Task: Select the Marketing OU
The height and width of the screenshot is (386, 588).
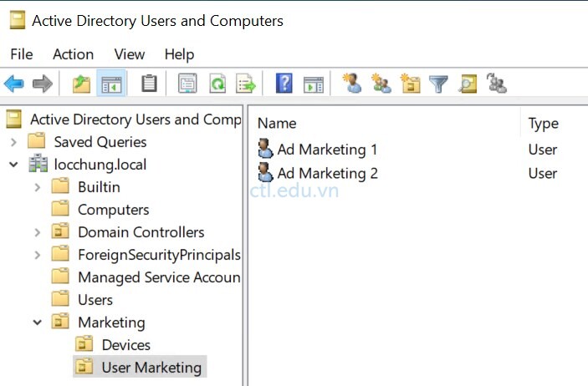Action: tap(111, 323)
